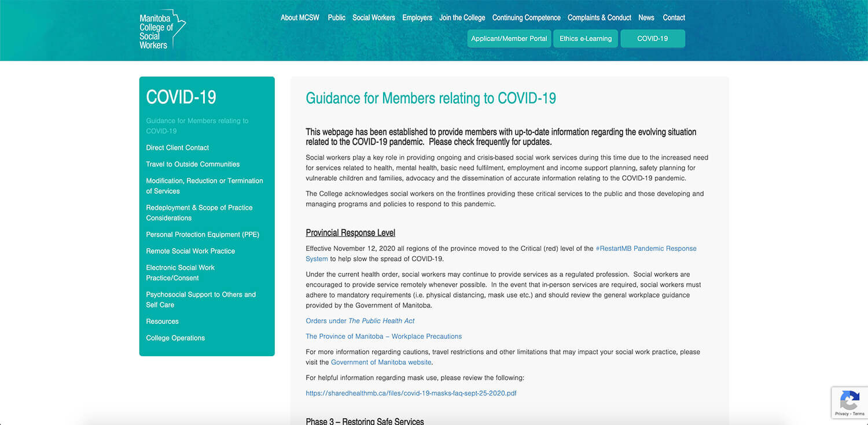Open the Employers menu item

[x=417, y=17]
